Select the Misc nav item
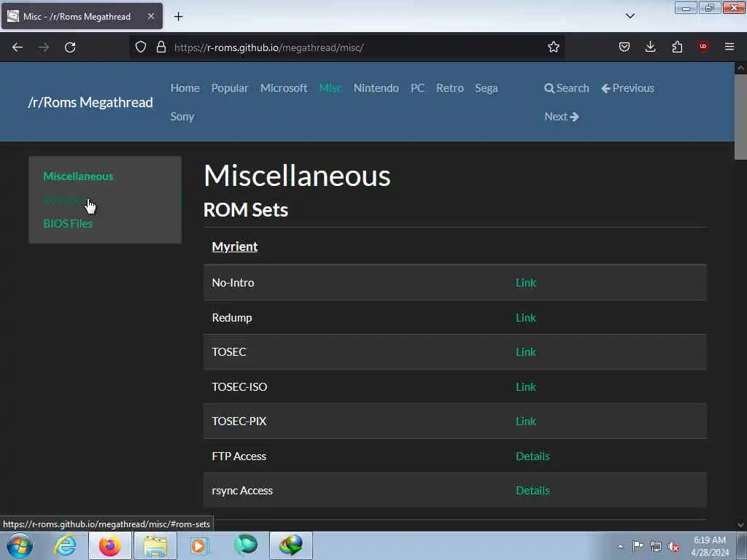 click(x=330, y=88)
